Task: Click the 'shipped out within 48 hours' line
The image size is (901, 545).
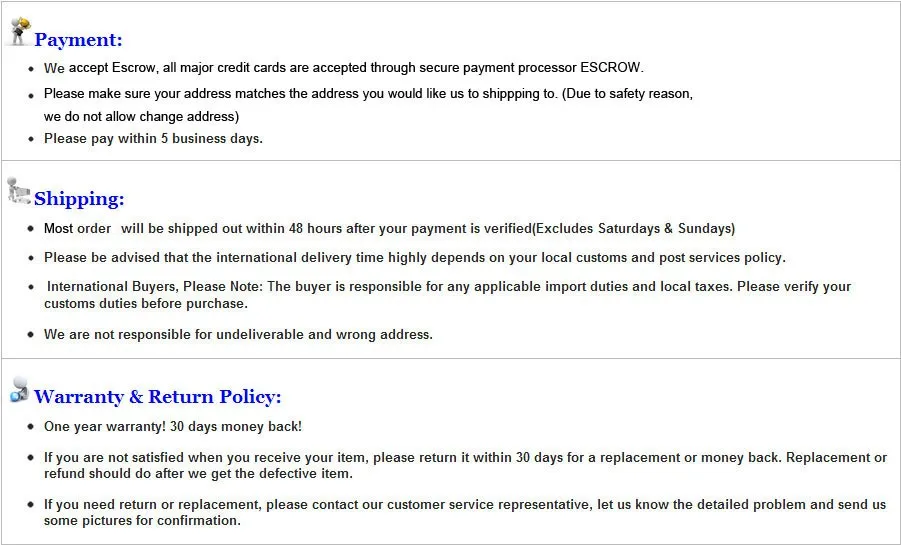Action: (x=390, y=229)
